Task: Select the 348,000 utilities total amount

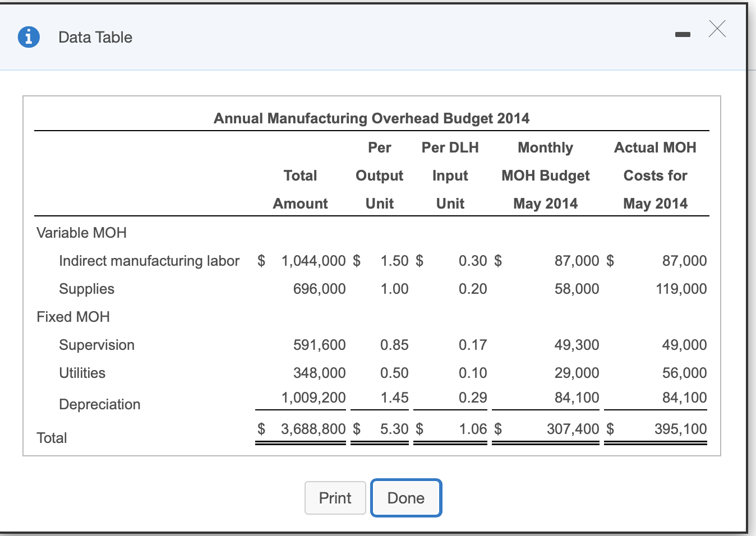Action: pyautogui.click(x=320, y=373)
